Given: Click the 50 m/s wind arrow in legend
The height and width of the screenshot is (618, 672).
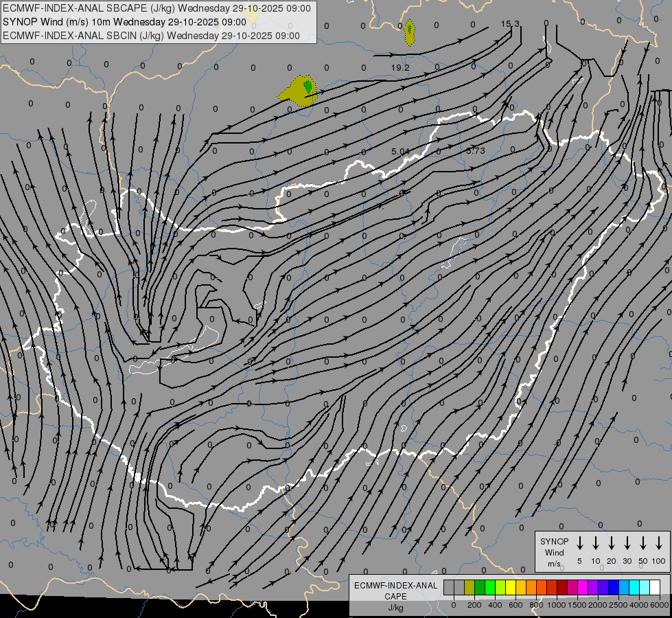Looking at the screenshot, I should click(x=643, y=543).
